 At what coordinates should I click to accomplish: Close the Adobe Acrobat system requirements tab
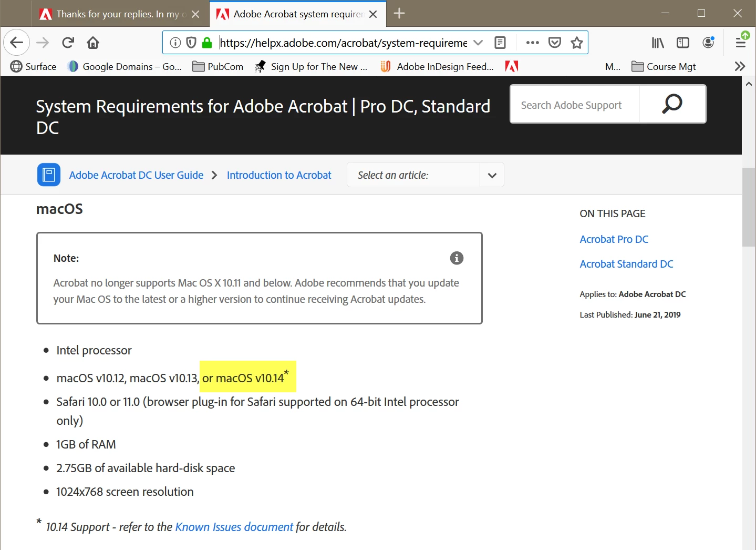[x=373, y=14]
